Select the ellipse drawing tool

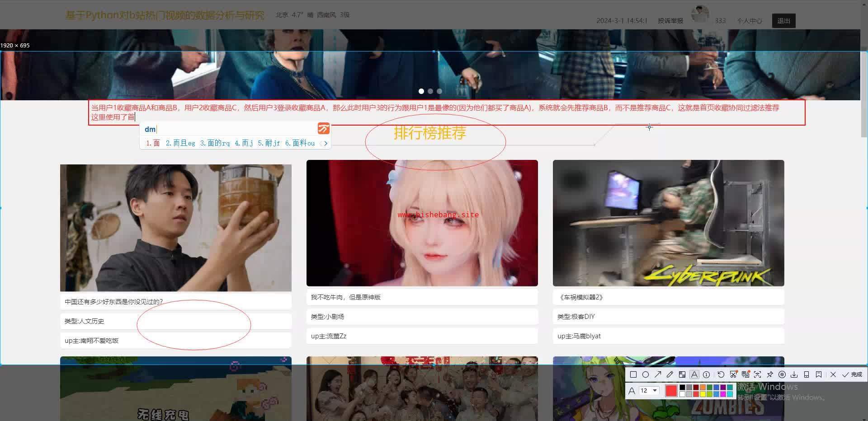(x=646, y=374)
